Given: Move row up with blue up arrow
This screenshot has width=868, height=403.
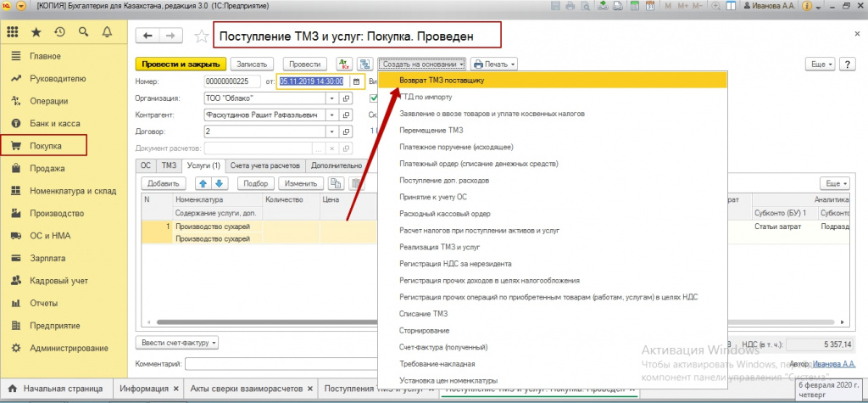Looking at the screenshot, I should pyautogui.click(x=203, y=183).
